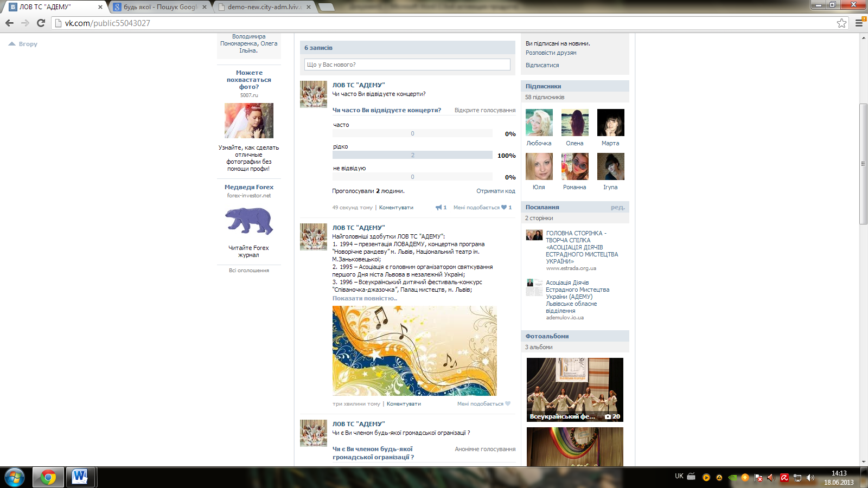Close the Google search tab
Viewport: 868px width, 488px height.
coord(205,7)
